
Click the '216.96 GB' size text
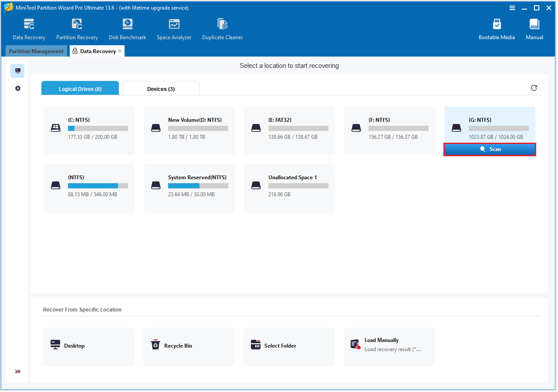(x=279, y=194)
